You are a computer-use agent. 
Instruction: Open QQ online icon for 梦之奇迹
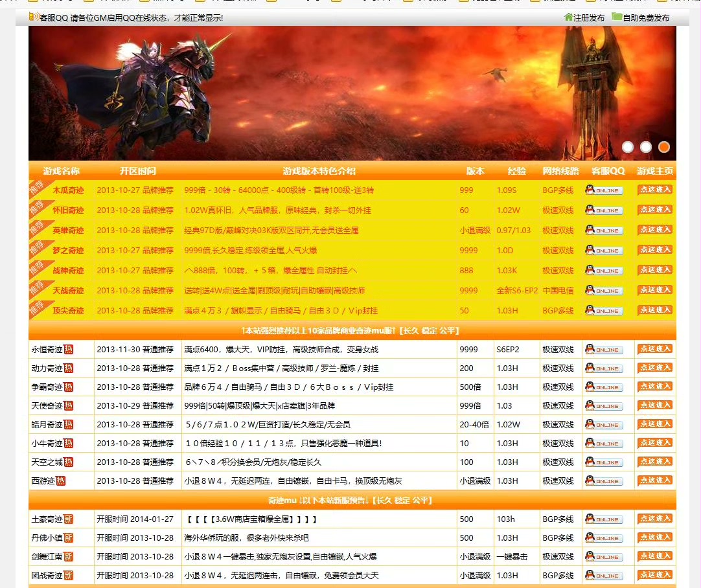pos(604,250)
